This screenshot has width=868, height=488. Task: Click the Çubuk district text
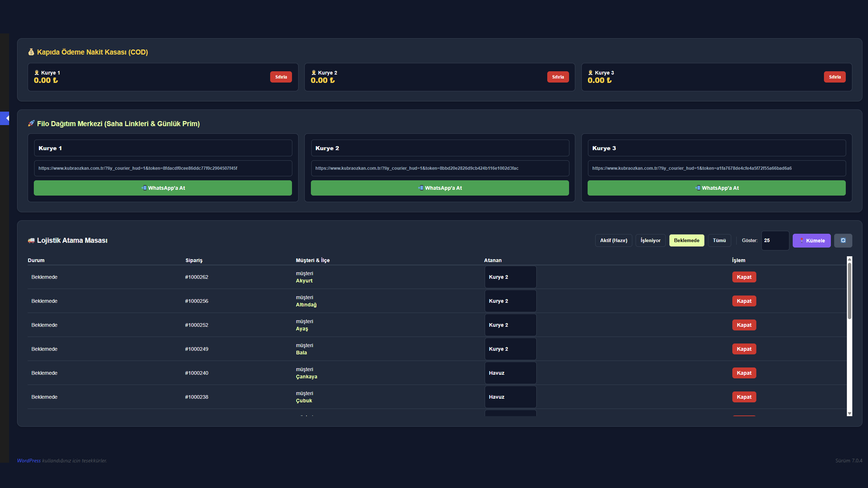click(x=304, y=400)
